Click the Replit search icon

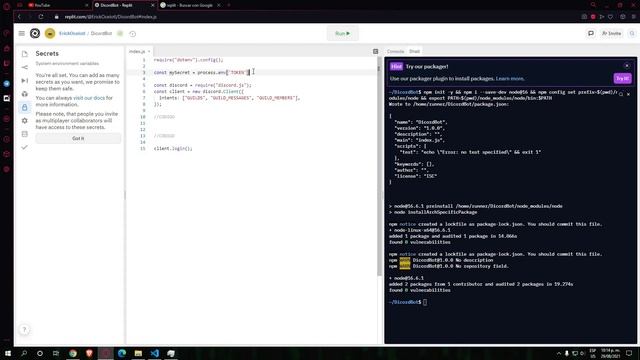632,33
